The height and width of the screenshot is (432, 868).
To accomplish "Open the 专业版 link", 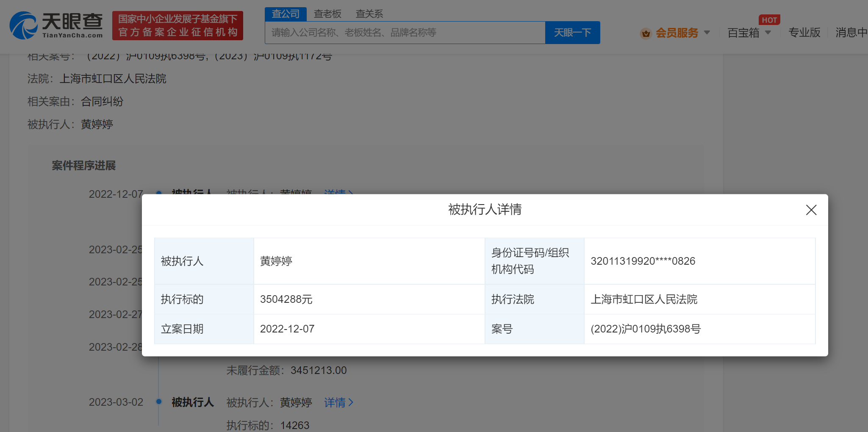I will (x=804, y=33).
